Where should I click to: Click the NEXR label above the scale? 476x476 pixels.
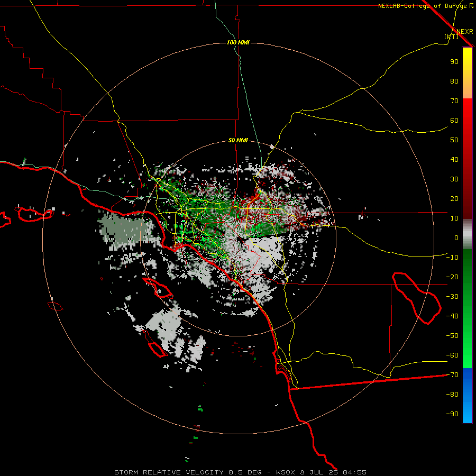(465, 32)
